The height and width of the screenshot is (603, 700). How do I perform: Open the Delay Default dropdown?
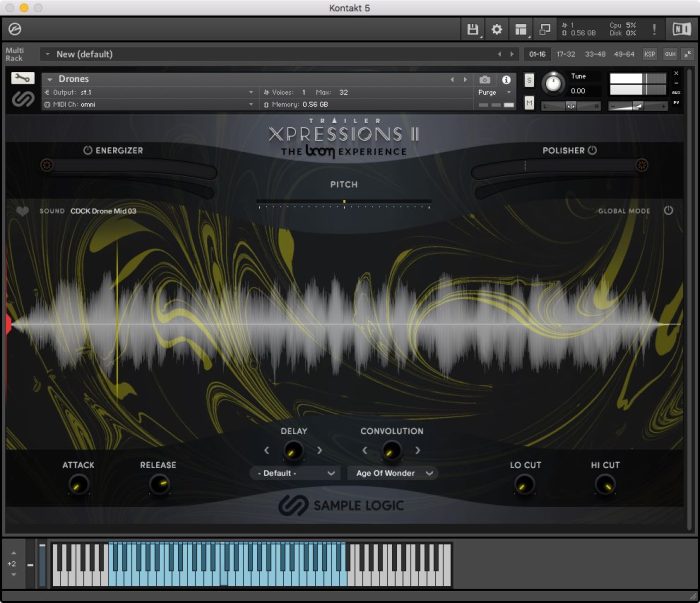point(296,473)
